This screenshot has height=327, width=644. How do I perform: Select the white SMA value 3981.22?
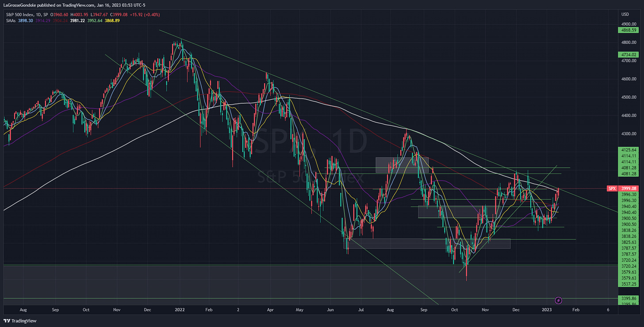click(x=77, y=20)
